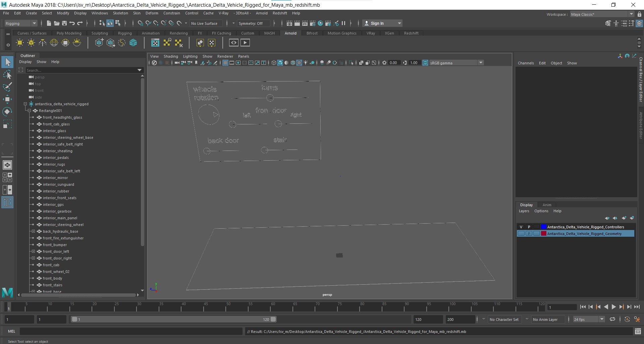
Task: Click No Live Surface button
Action: point(206,23)
